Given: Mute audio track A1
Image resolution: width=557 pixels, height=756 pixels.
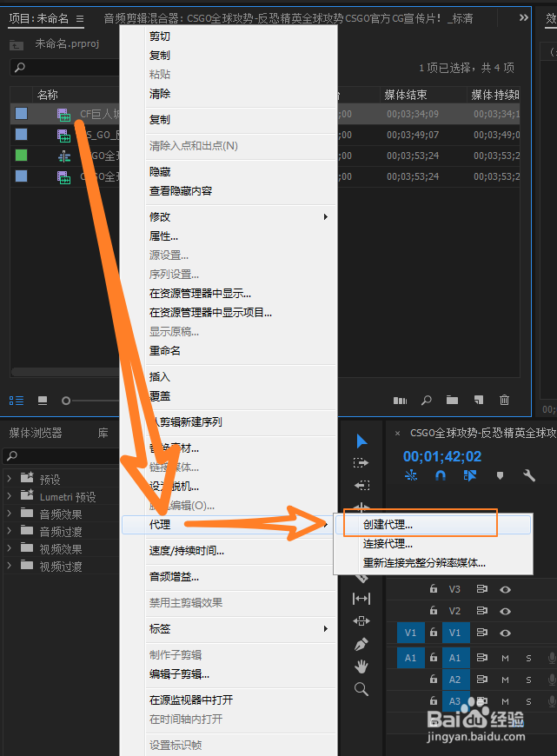Looking at the screenshot, I should [505, 658].
